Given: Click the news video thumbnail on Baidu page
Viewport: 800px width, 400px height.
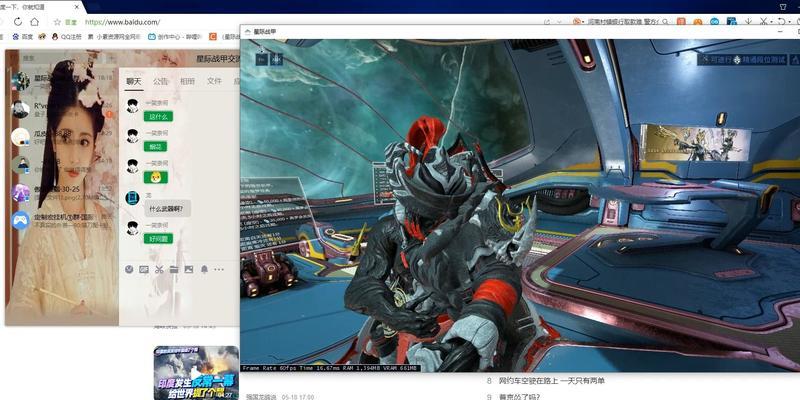Looking at the screenshot, I should (196, 372).
